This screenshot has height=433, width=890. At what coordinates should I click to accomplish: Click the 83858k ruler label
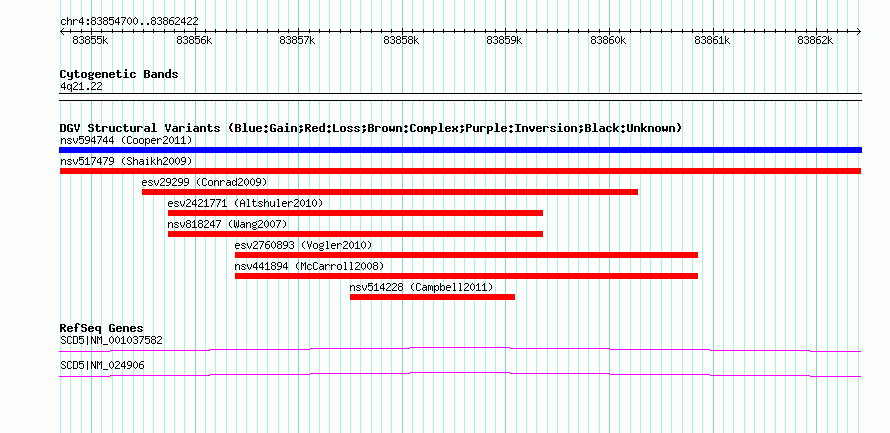pyautogui.click(x=401, y=40)
